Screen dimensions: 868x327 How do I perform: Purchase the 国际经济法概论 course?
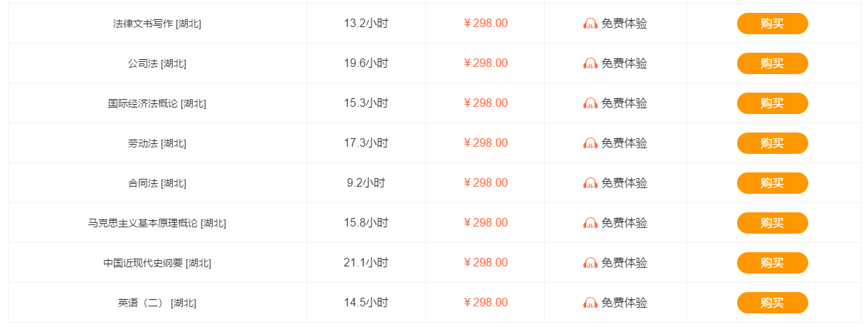(x=772, y=103)
